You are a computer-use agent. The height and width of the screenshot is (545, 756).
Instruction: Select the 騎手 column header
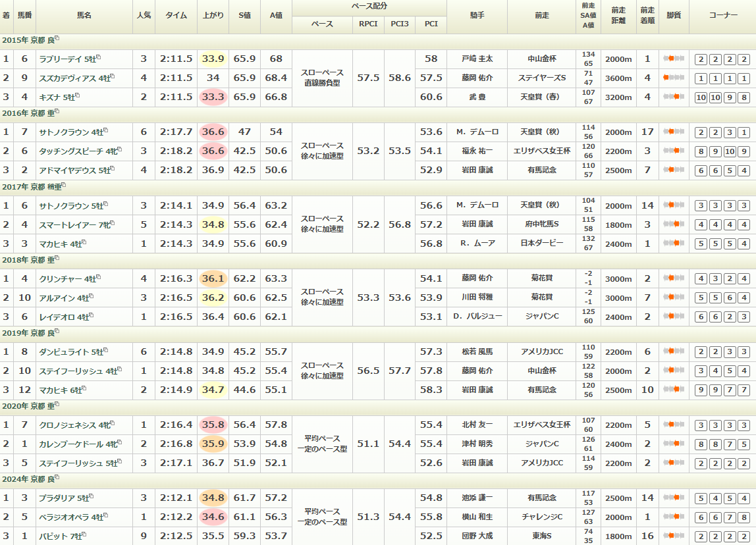[477, 16]
